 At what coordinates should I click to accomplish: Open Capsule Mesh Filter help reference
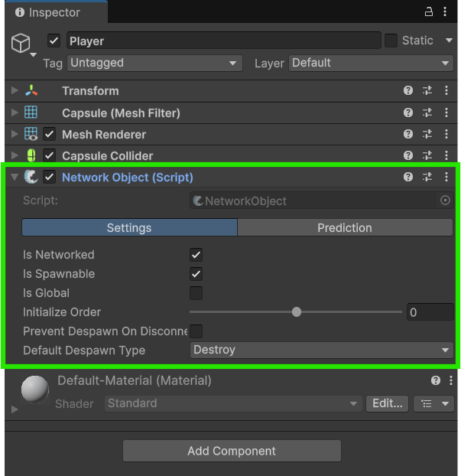pos(408,112)
